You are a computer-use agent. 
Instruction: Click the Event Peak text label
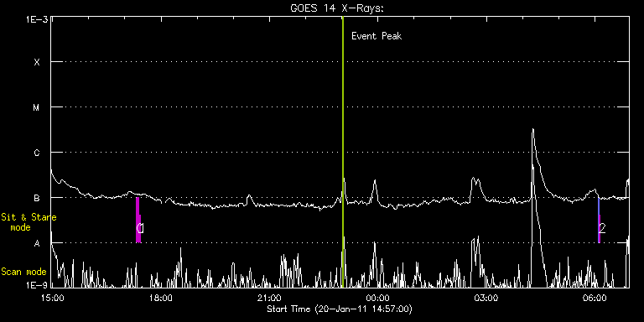click(377, 36)
